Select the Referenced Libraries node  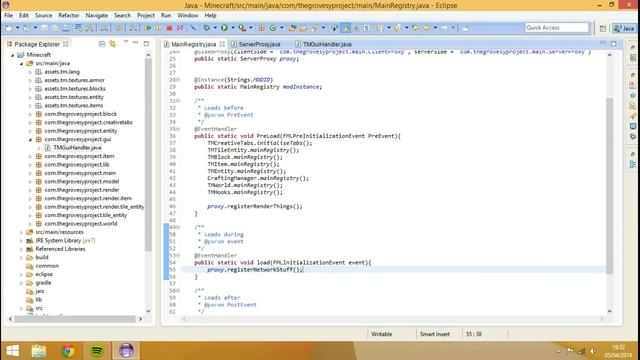pyautogui.click(x=60, y=249)
